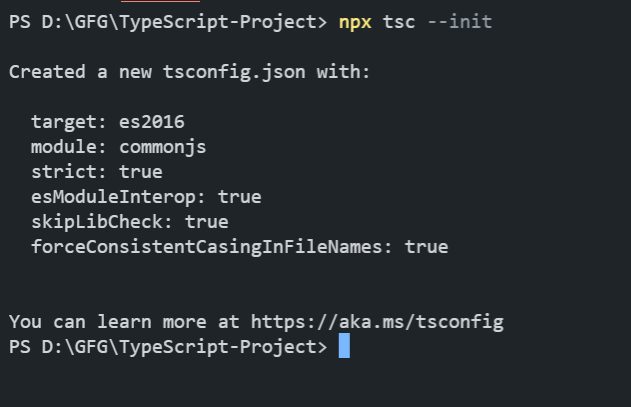Image resolution: width=631 pixels, height=407 pixels.
Task: Click the "You can learn more at" text
Action: point(125,322)
